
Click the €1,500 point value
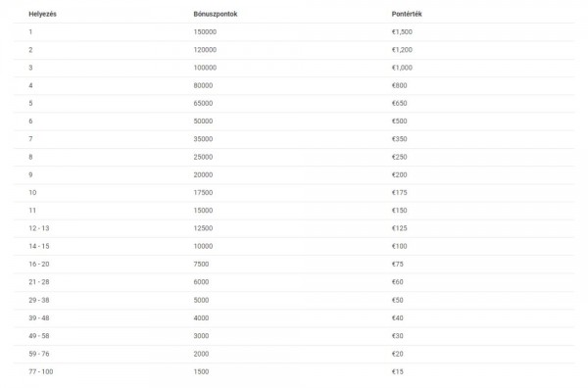pos(402,32)
